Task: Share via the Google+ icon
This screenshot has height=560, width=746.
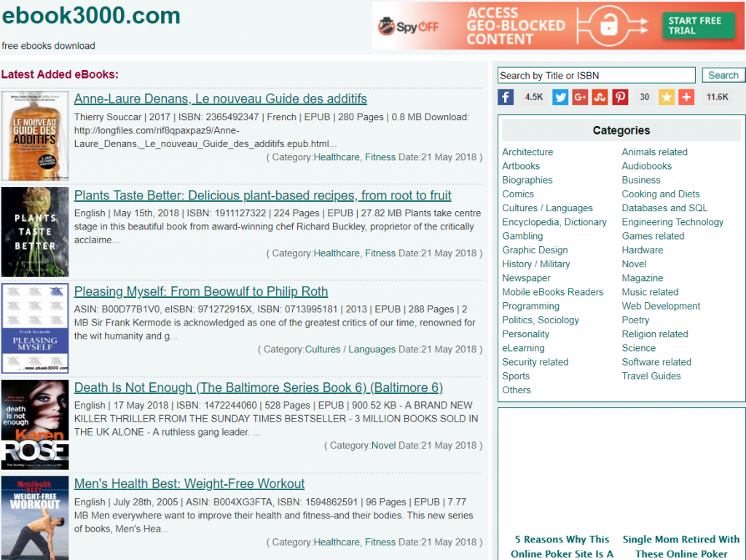Action: coord(579,97)
